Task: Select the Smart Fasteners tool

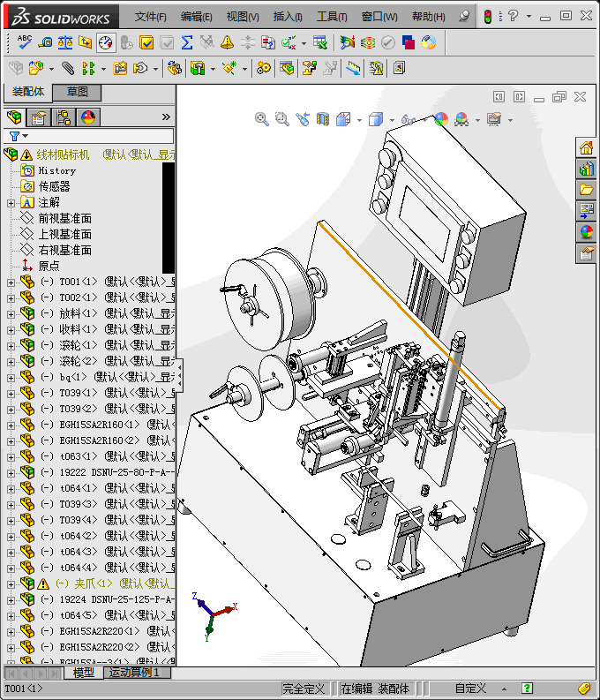Action: (120, 68)
